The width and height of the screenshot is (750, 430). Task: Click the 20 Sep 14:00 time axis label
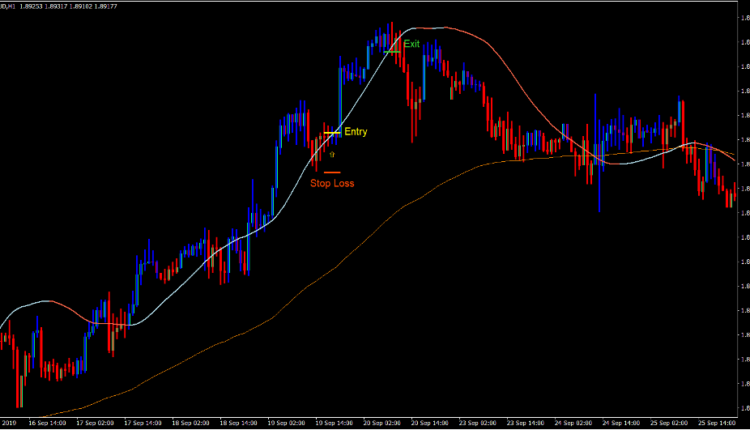tap(431, 424)
